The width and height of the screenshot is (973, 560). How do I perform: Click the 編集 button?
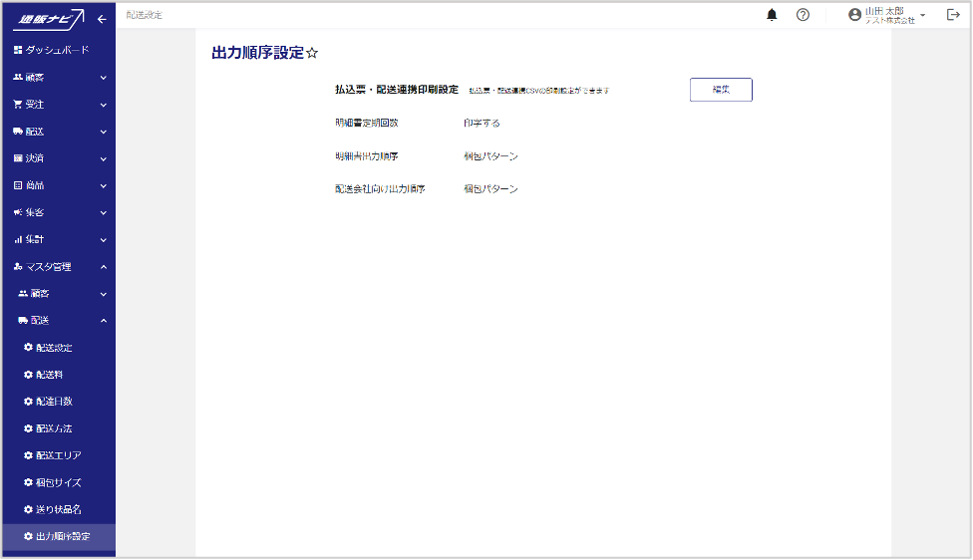(x=721, y=90)
